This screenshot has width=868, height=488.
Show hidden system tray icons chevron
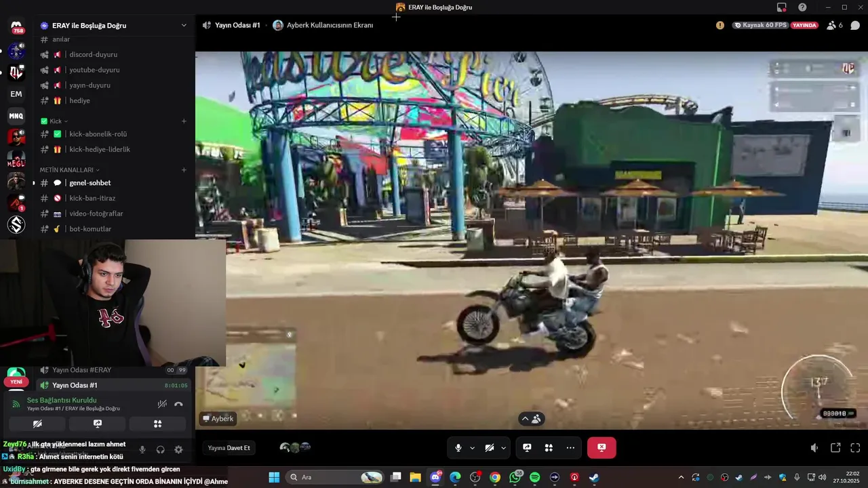click(x=681, y=477)
